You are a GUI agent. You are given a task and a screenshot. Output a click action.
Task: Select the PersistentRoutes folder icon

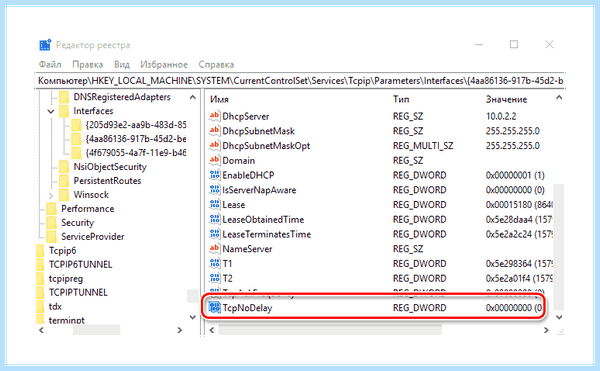(64, 181)
